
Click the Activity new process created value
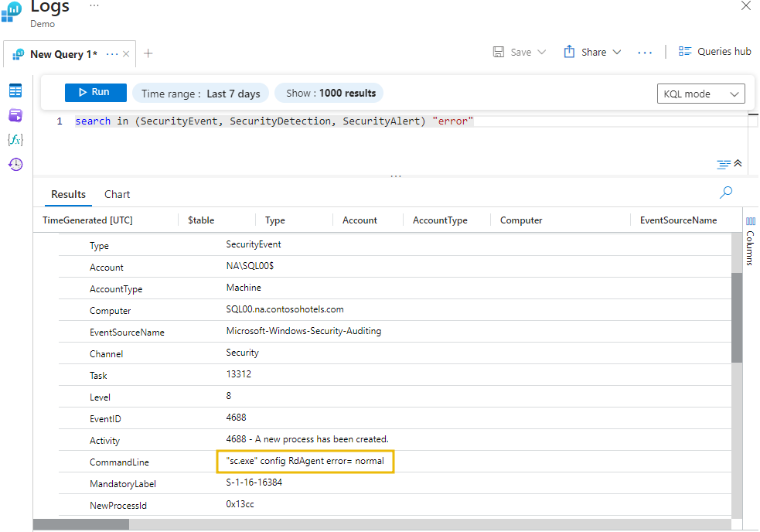[x=307, y=439]
